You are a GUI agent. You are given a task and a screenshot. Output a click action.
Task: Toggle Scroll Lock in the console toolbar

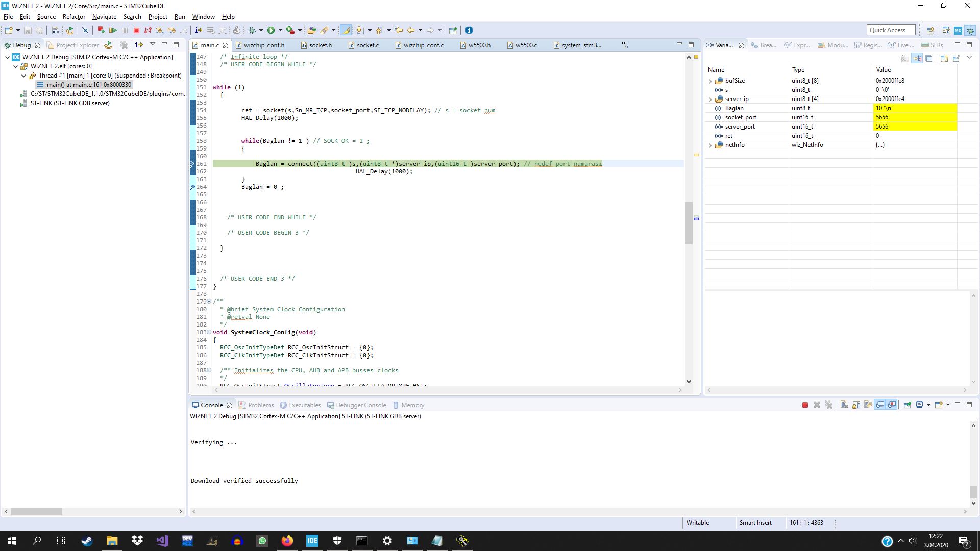(x=856, y=405)
